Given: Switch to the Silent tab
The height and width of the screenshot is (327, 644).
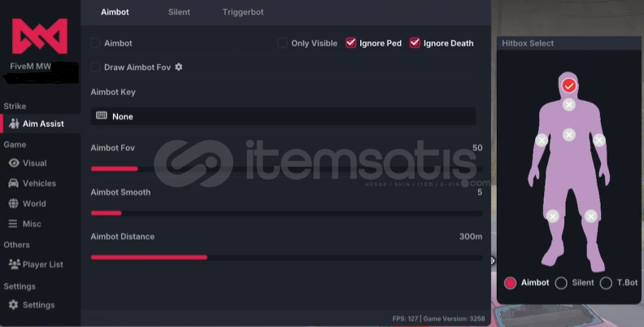Looking at the screenshot, I should [179, 12].
